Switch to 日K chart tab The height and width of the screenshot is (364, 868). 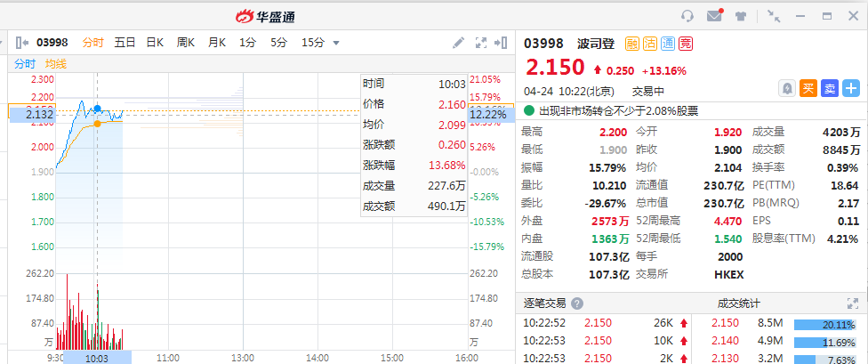pyautogui.click(x=155, y=43)
